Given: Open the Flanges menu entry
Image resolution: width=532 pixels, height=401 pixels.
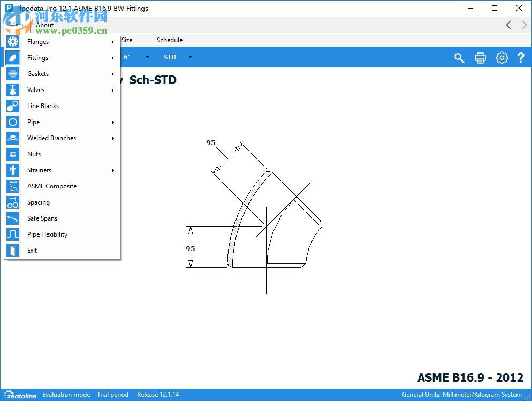Looking at the screenshot, I should (63, 42).
